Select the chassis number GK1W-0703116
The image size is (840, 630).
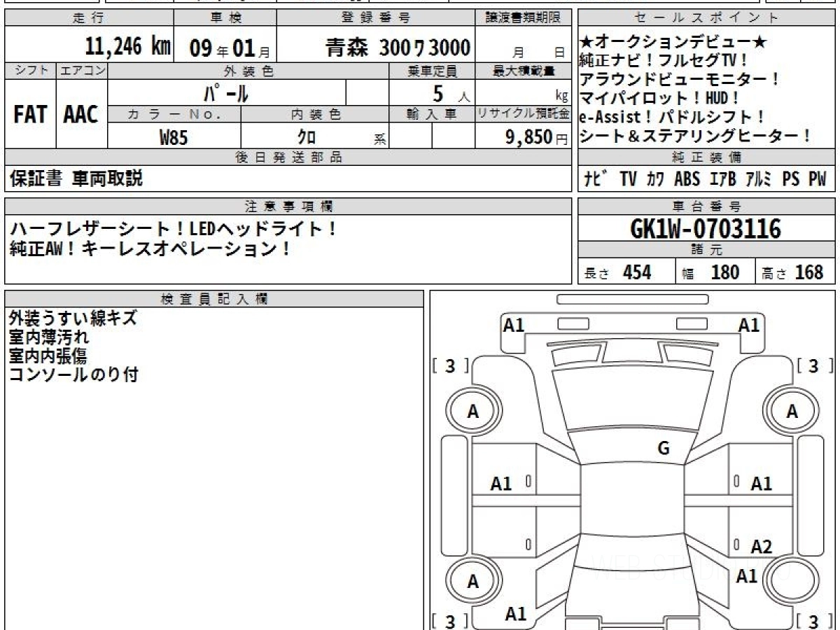pos(706,229)
